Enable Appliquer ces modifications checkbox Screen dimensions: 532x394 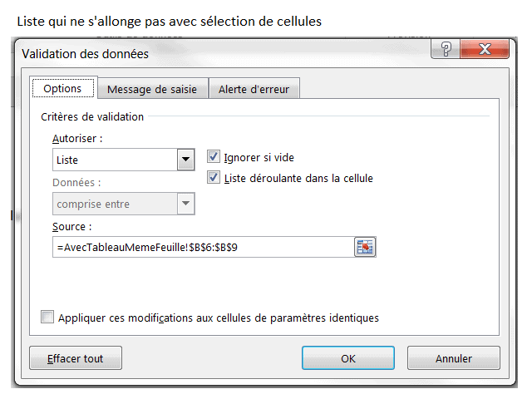[x=47, y=317]
